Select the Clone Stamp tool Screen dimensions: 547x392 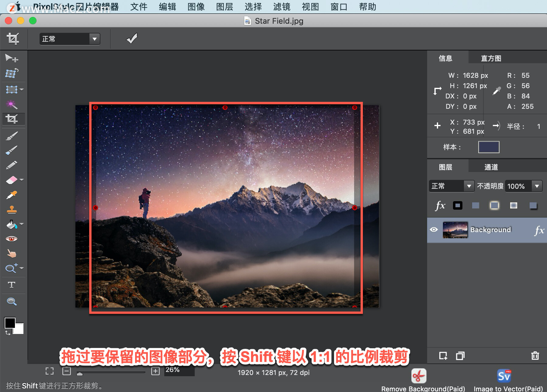[x=12, y=210]
